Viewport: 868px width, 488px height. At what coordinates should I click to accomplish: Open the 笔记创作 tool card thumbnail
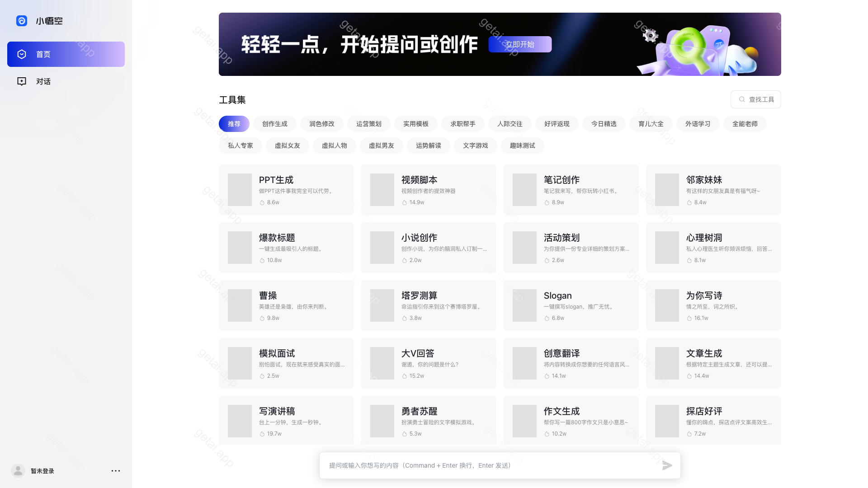[524, 190]
